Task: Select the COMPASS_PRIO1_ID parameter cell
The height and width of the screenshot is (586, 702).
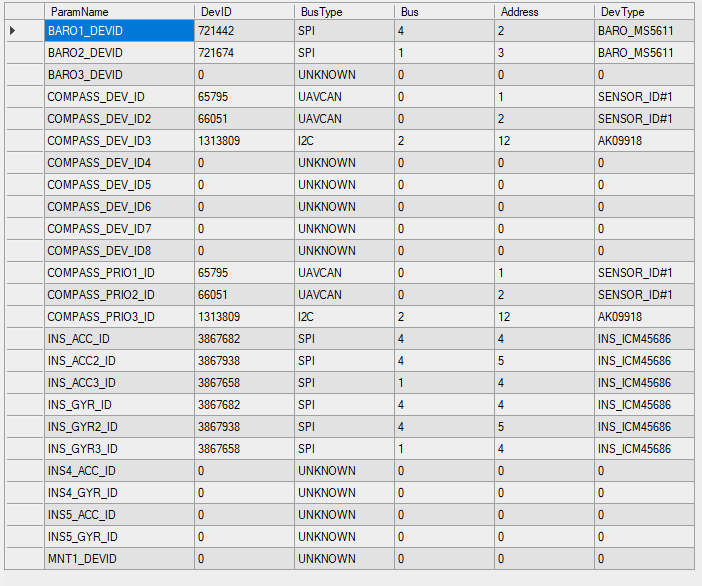Action: pos(118,273)
